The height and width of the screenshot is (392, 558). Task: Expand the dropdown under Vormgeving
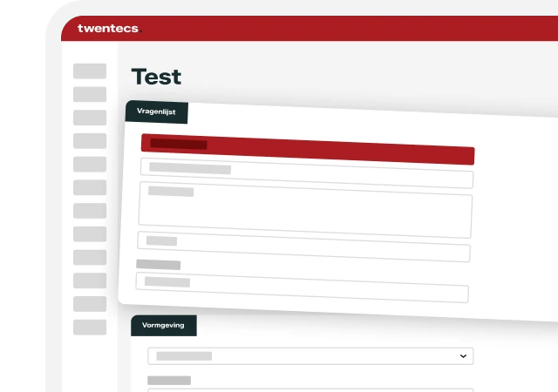click(x=310, y=356)
